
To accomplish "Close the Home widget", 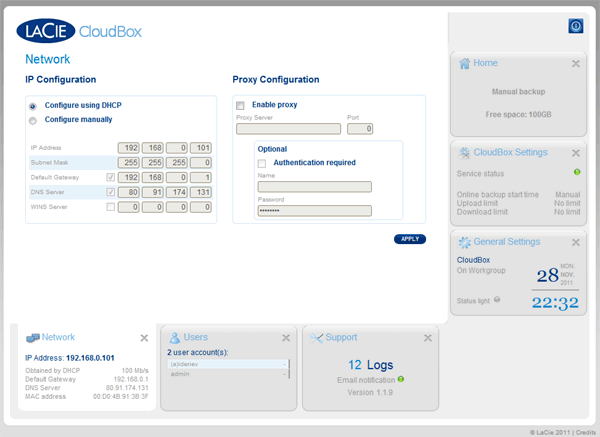I will [576, 64].
